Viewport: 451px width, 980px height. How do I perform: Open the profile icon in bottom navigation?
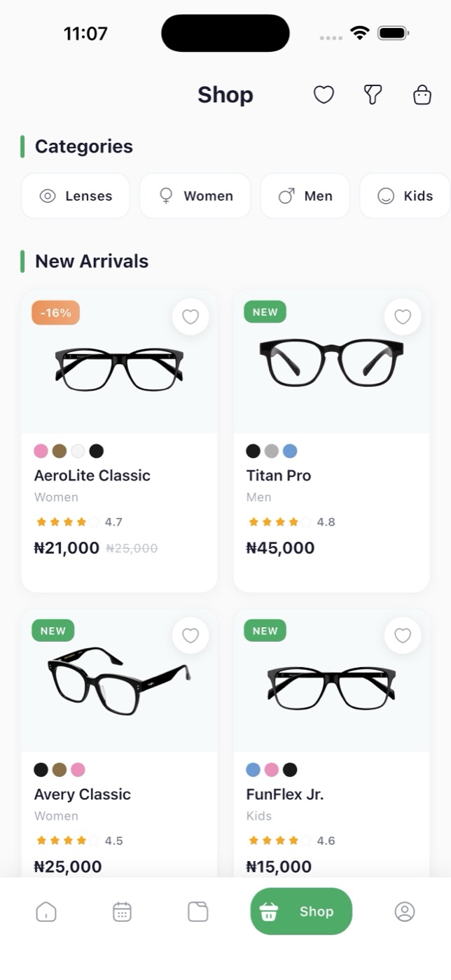405,911
